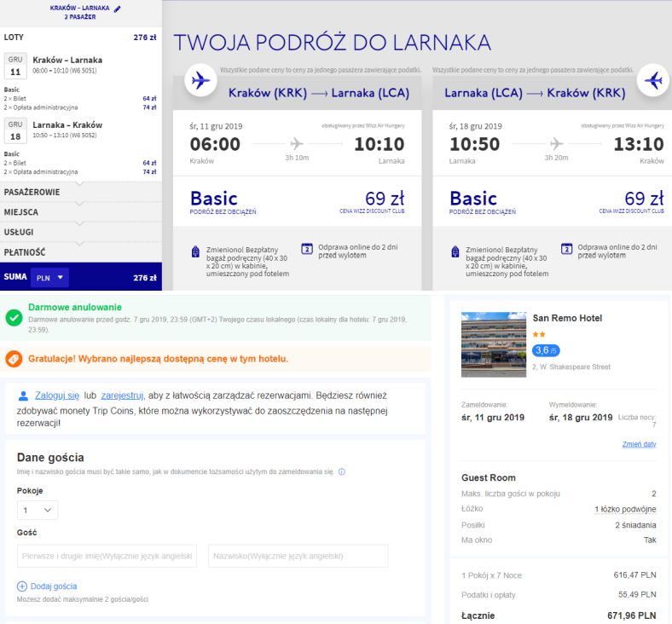Expand the PŁATNOŚĆ section
Screen dimensions: 672x624
(x=80, y=252)
